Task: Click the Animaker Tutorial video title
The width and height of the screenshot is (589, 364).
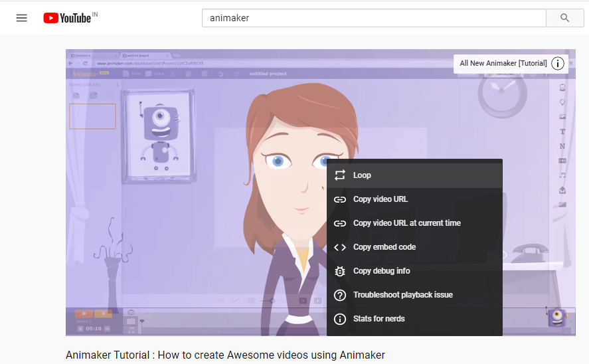Action: tap(225, 355)
